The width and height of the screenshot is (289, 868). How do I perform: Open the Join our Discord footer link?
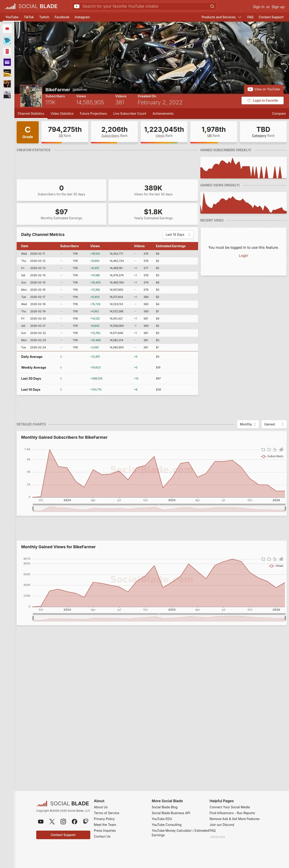(222, 825)
